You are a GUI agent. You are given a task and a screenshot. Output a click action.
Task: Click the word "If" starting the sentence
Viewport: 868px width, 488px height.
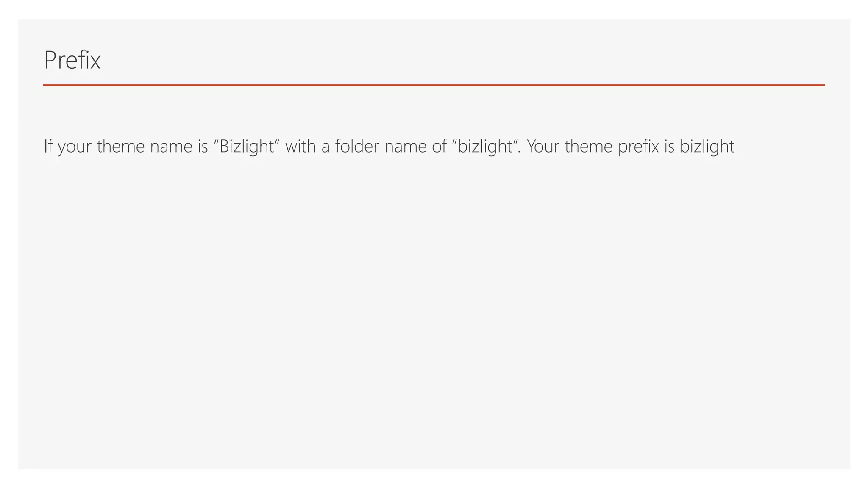(x=48, y=146)
